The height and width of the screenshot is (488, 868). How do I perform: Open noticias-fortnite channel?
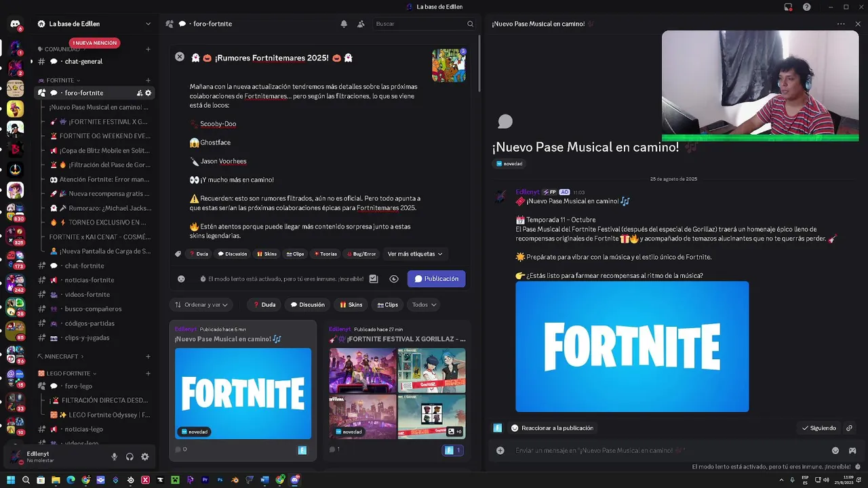(x=95, y=280)
